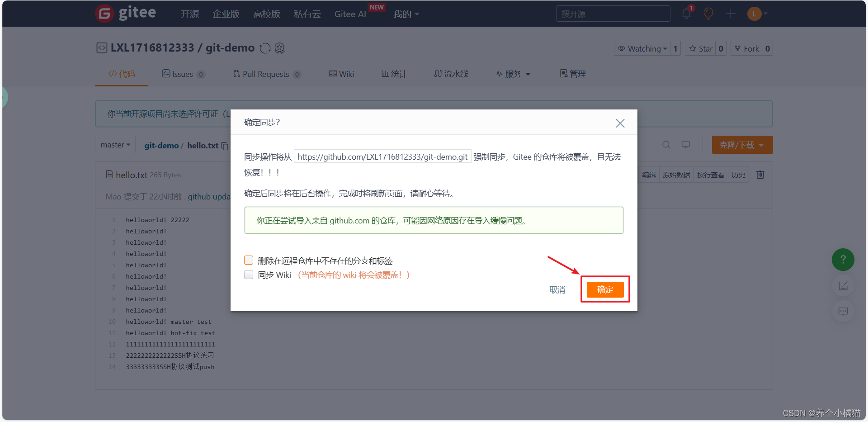Click the floating edit feedback icon
Screen dimensions: 868x422
pyautogui.click(x=843, y=286)
